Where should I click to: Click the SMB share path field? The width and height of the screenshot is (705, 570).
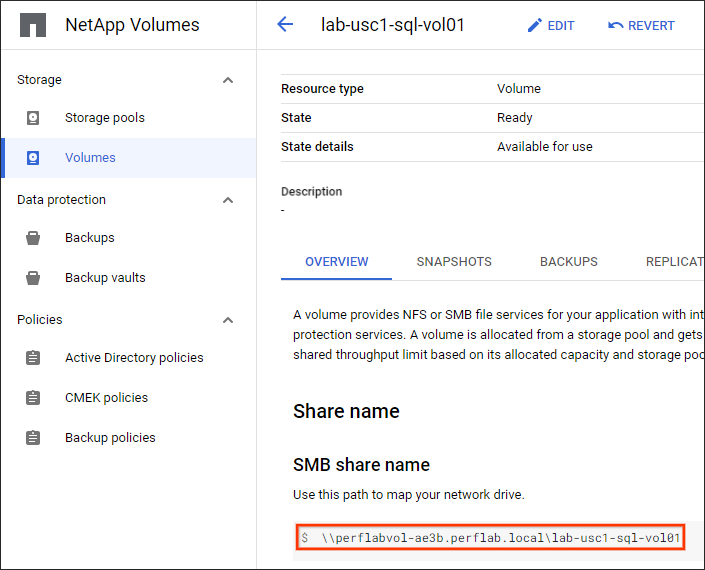(x=490, y=538)
